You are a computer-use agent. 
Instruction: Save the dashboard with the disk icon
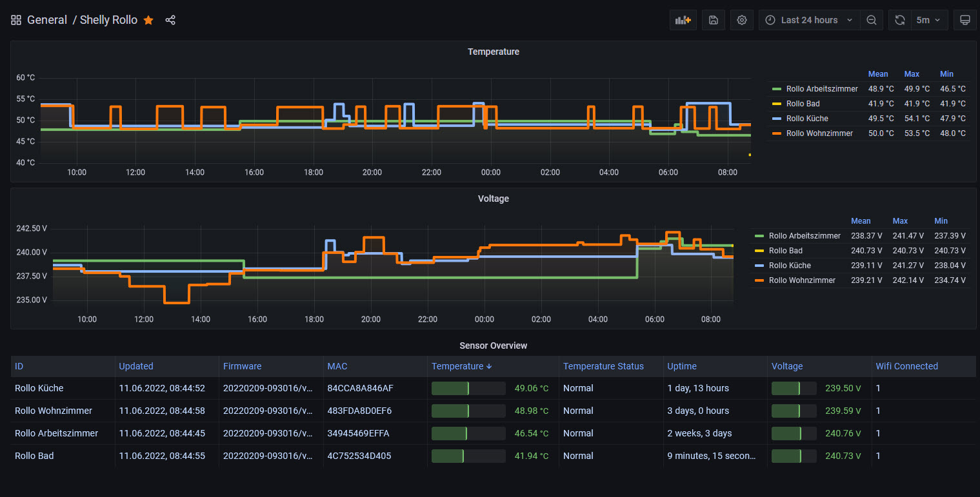point(714,20)
